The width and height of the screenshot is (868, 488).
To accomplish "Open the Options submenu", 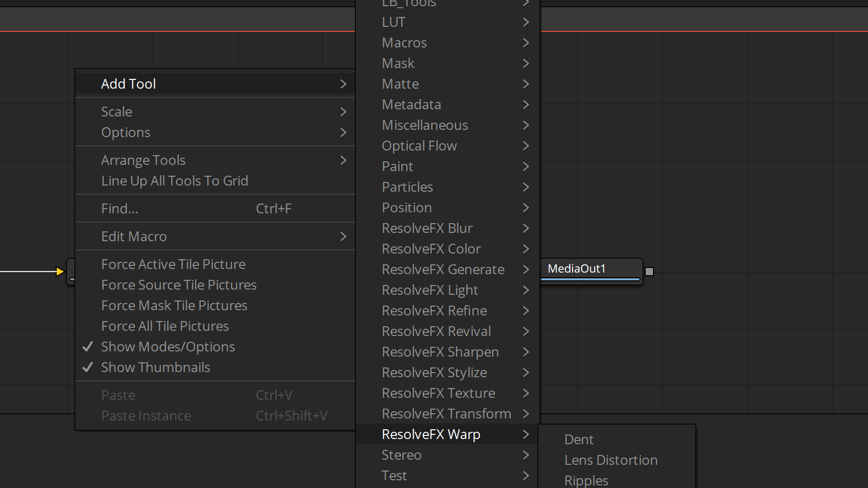I will click(x=215, y=132).
